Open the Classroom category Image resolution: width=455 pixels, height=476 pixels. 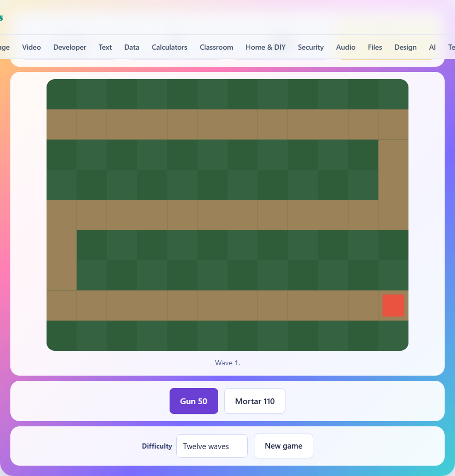point(216,48)
